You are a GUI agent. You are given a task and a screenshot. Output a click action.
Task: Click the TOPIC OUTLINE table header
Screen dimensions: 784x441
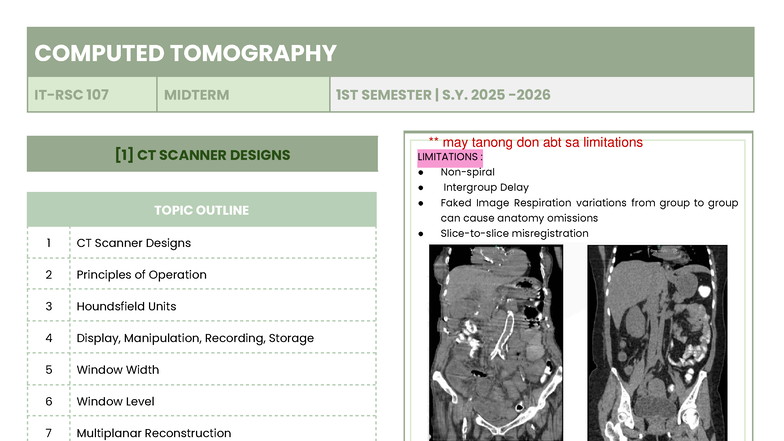(x=202, y=210)
